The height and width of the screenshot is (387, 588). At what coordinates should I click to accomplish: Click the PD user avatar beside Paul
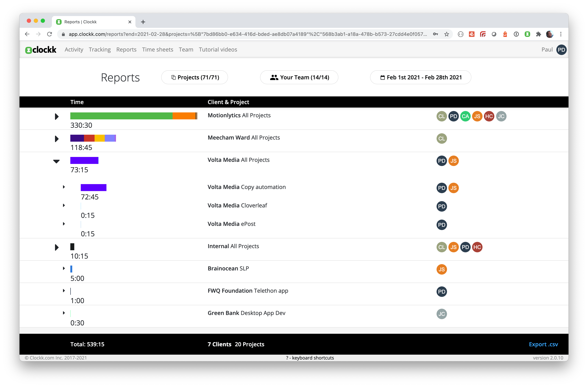click(x=561, y=50)
